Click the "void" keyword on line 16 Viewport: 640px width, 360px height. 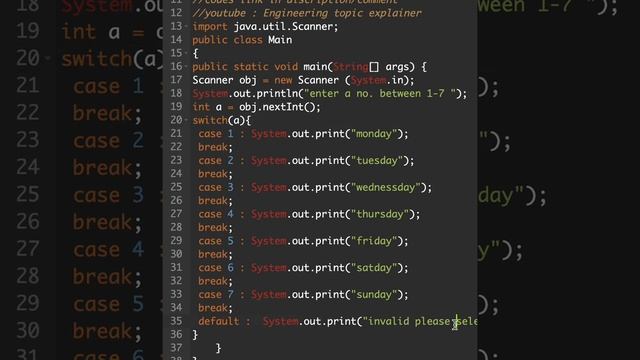coord(286,67)
